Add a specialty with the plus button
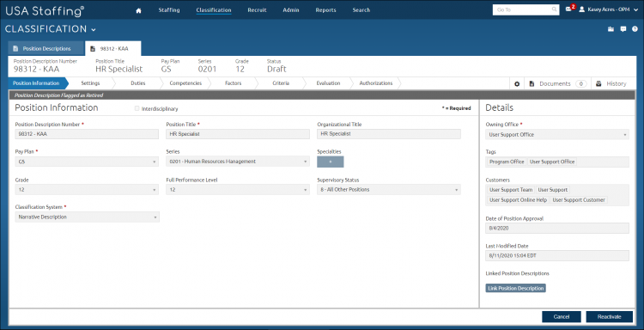This screenshot has width=644, height=330. (331, 162)
